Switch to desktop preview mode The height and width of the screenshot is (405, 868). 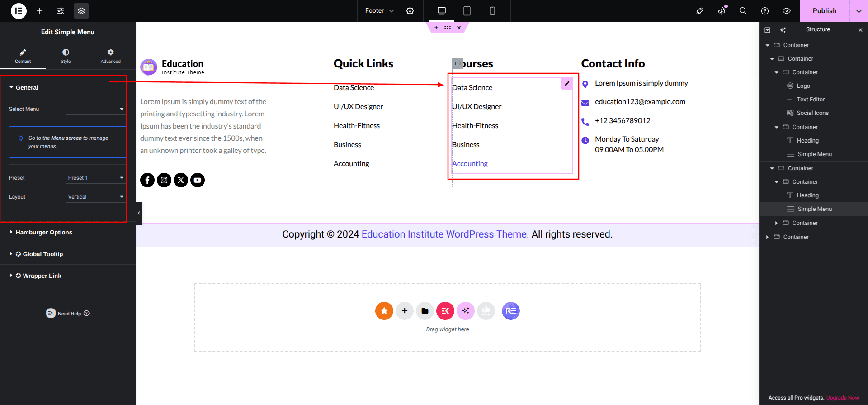(x=442, y=11)
